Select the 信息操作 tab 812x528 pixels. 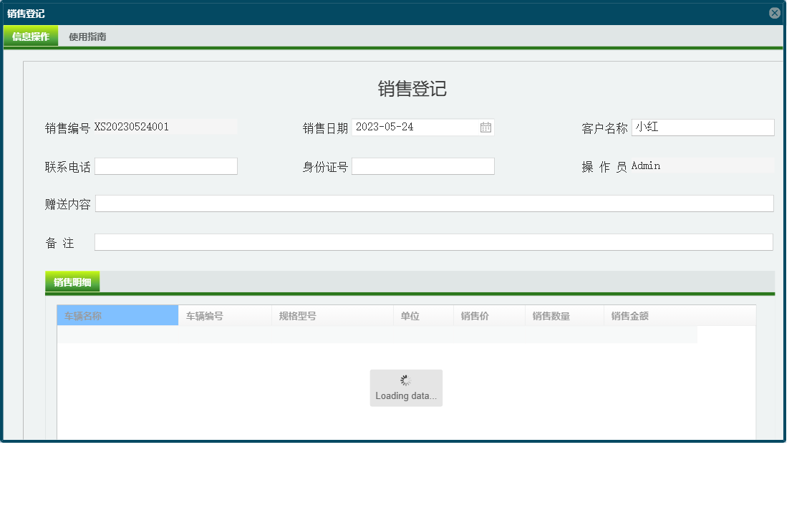tap(30, 35)
